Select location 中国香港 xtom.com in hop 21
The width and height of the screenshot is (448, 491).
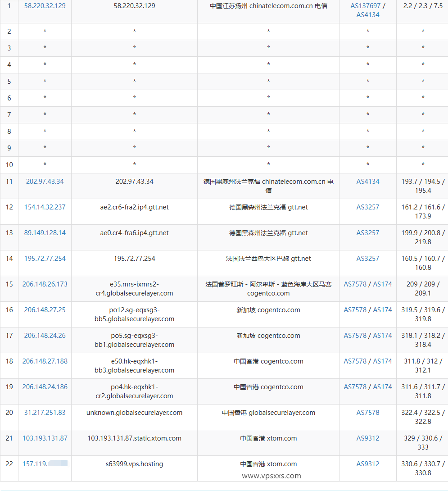tap(268, 438)
